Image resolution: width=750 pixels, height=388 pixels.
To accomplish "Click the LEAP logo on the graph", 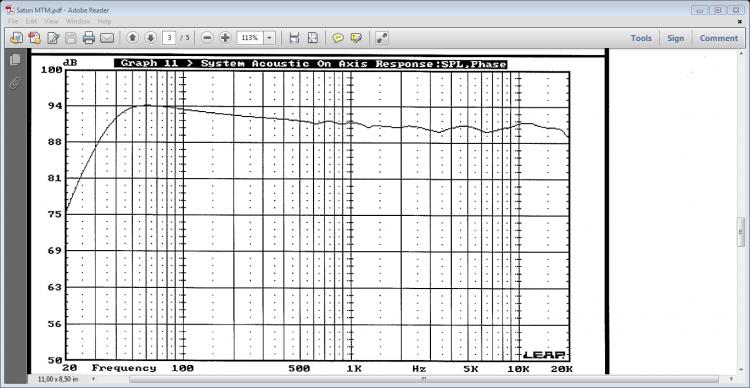I will pyautogui.click(x=544, y=355).
